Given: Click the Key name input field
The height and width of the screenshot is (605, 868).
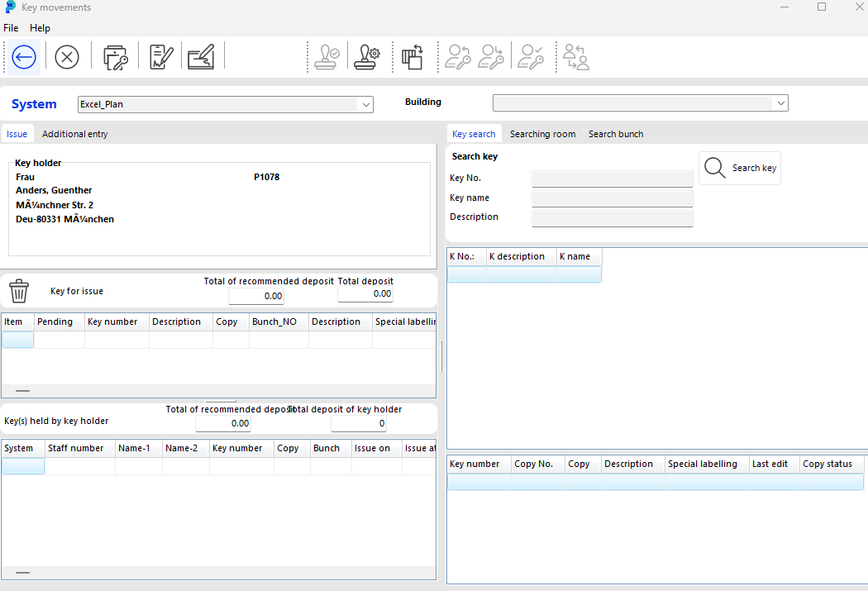Looking at the screenshot, I should (x=612, y=198).
